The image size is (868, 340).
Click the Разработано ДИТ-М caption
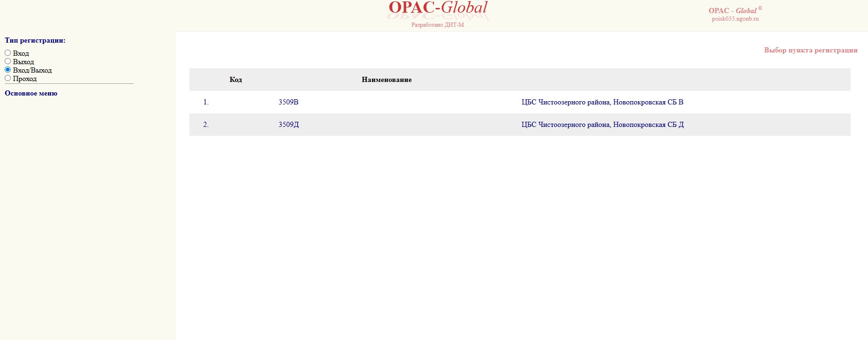point(437,25)
